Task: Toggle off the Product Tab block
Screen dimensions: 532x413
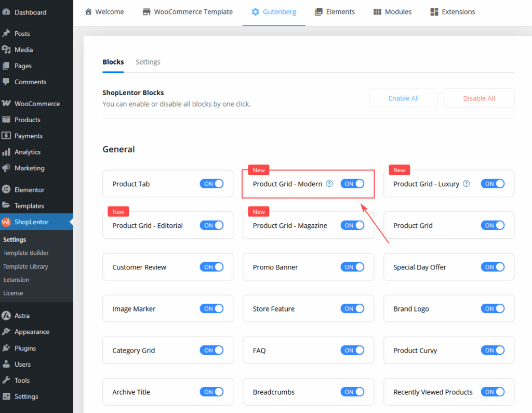Action: click(211, 184)
